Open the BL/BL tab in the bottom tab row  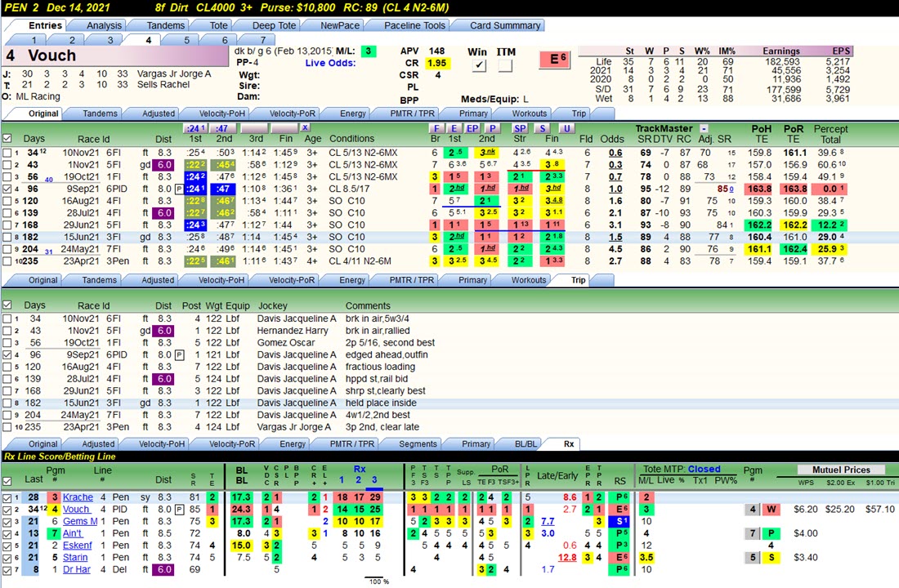(526, 443)
